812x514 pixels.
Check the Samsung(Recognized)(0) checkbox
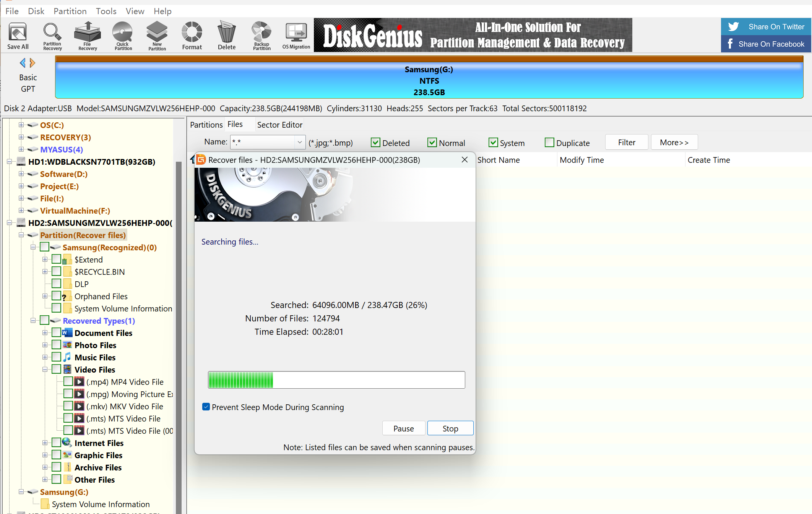(44, 247)
